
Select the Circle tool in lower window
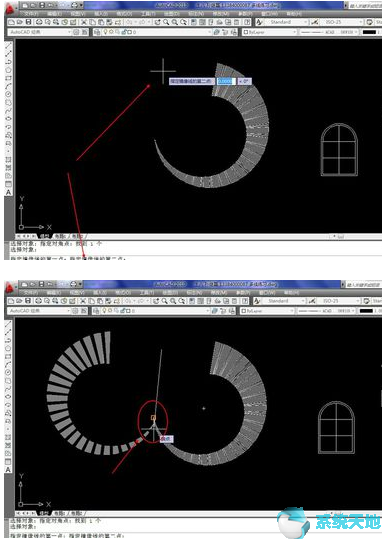[x=9, y=373]
